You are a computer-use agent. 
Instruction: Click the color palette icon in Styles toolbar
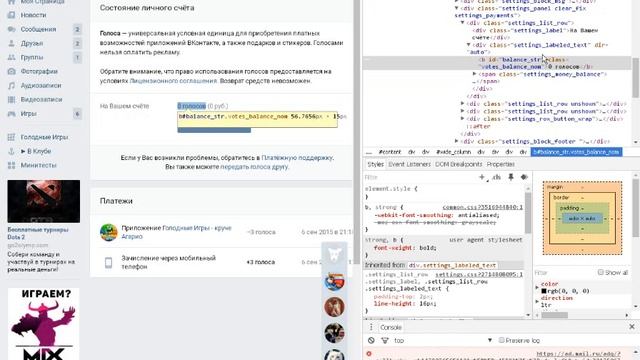[524, 177]
